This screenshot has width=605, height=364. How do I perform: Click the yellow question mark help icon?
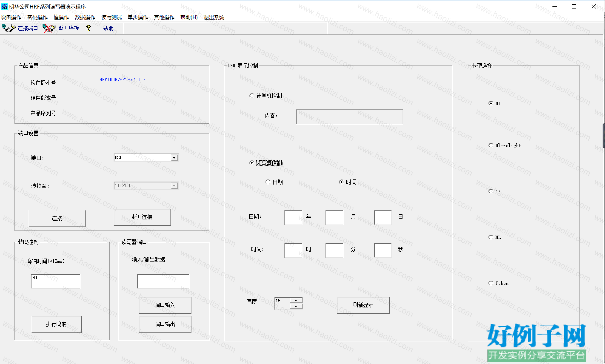pos(88,28)
